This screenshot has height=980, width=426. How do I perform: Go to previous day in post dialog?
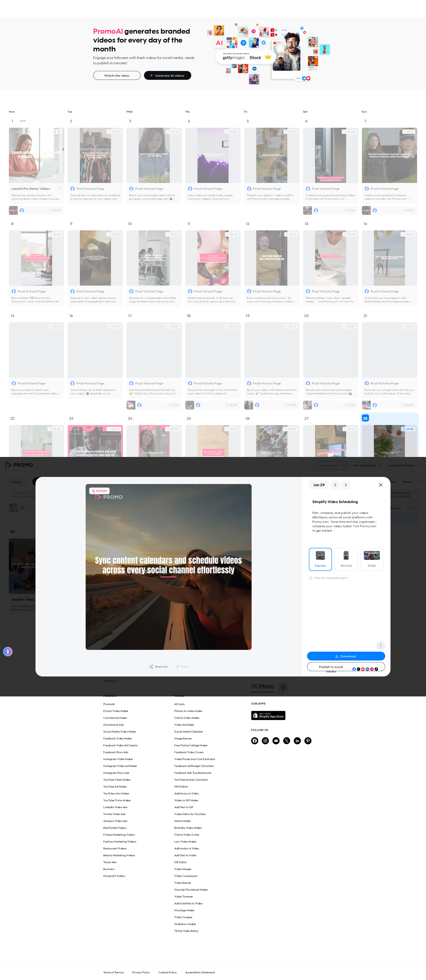(335, 485)
